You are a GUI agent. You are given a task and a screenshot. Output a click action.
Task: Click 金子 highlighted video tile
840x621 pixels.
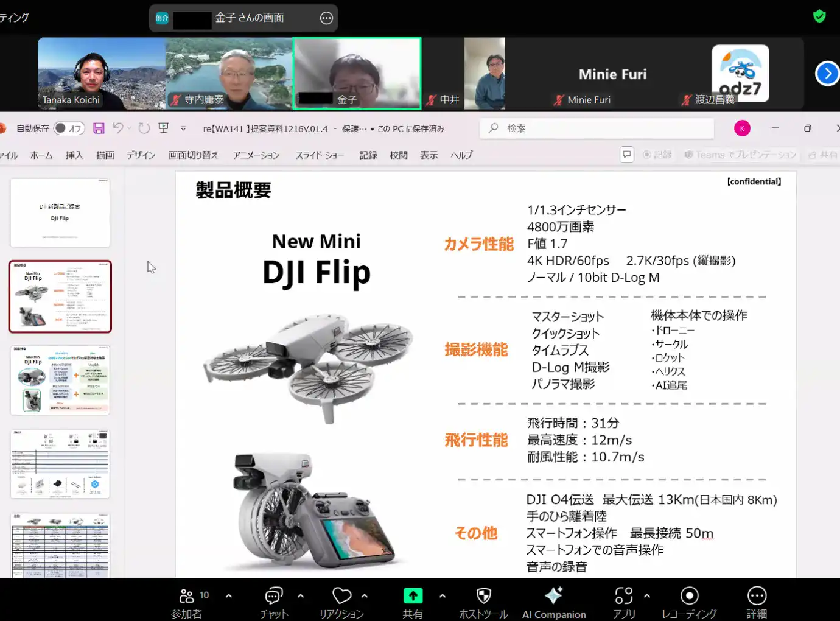[x=357, y=74]
